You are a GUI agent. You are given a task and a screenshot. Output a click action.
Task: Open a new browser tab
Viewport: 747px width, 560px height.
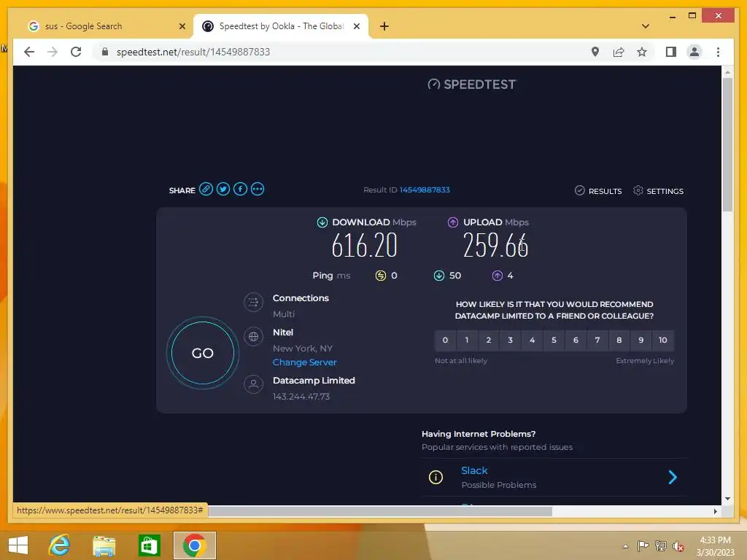click(384, 26)
